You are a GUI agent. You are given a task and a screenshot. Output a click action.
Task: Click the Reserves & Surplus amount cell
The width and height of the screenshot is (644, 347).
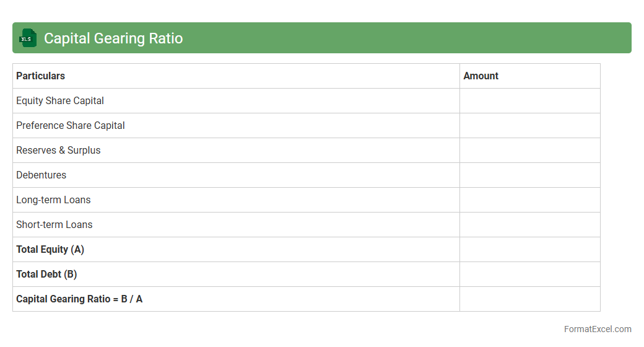[x=529, y=151]
